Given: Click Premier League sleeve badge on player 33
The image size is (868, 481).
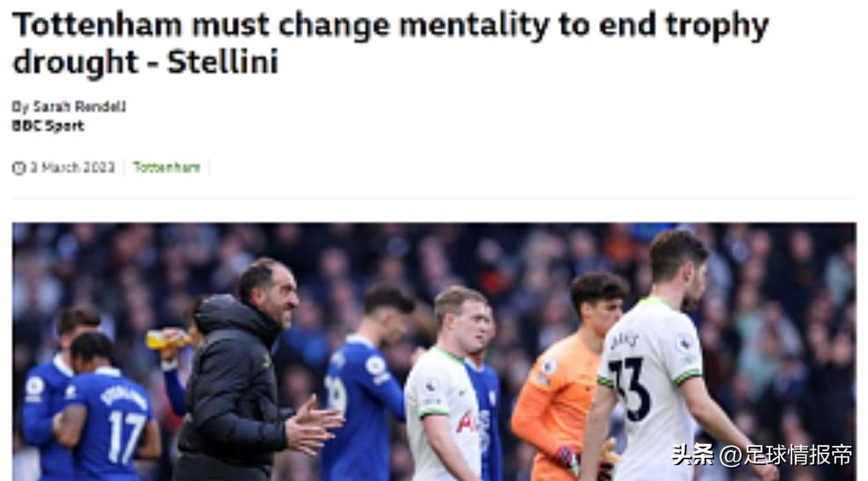Looking at the screenshot, I should click(x=685, y=344).
